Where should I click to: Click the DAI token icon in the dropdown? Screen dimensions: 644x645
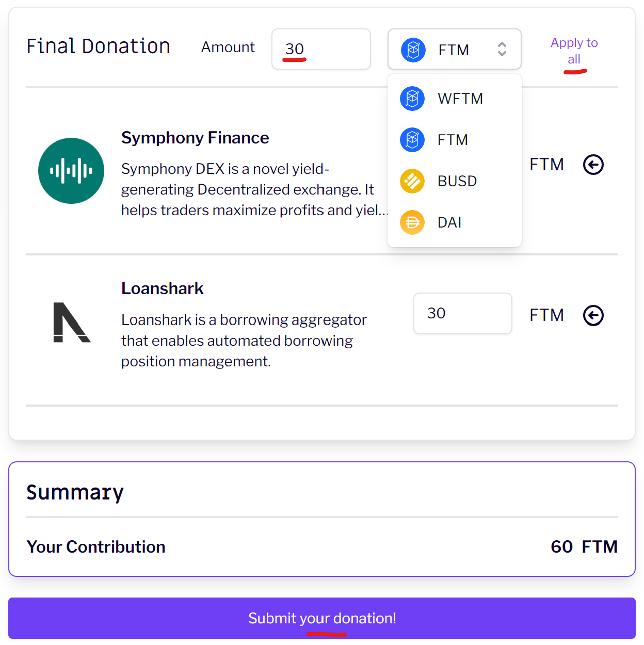pyautogui.click(x=412, y=222)
